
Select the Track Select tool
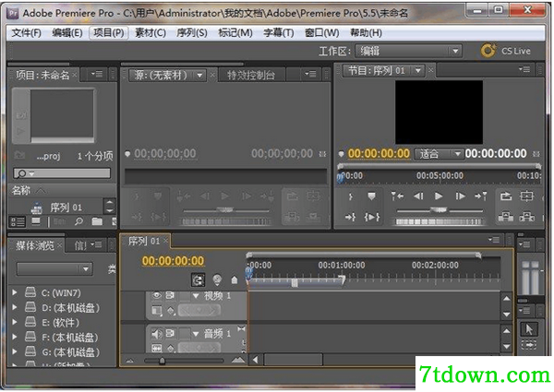point(529,345)
